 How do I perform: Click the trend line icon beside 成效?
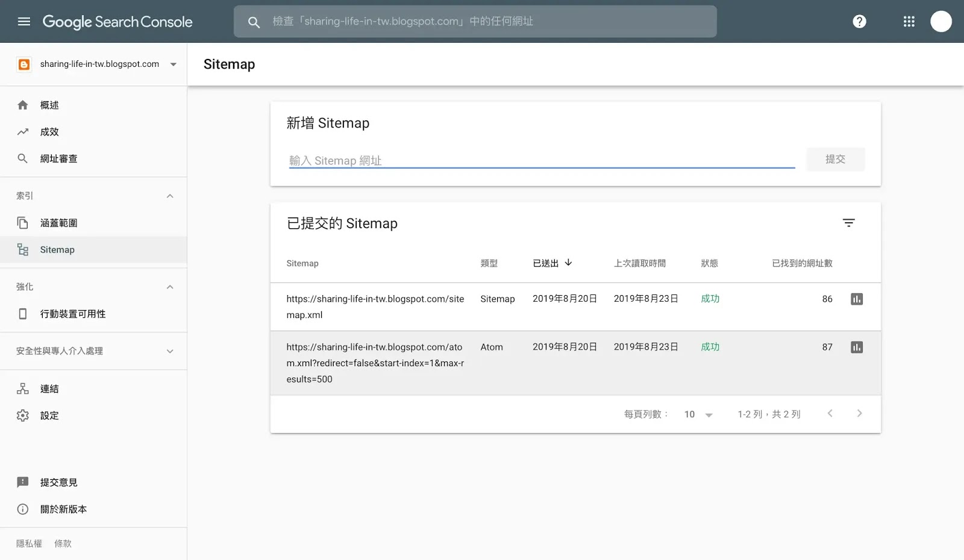(x=23, y=132)
